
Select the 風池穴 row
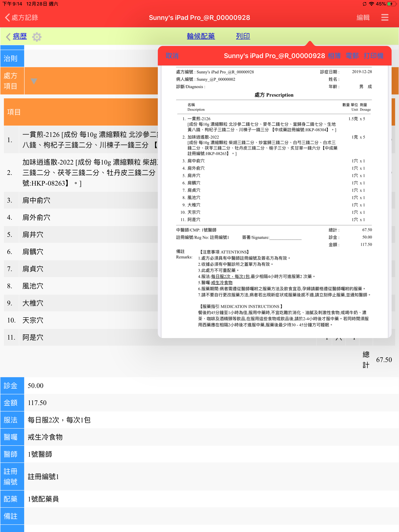(x=81, y=286)
